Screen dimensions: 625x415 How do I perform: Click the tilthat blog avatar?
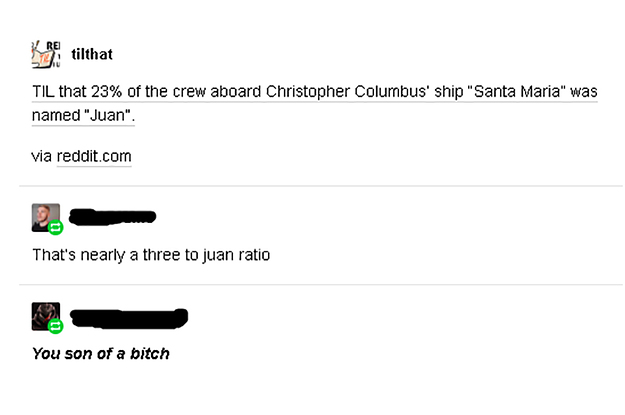tap(46, 53)
